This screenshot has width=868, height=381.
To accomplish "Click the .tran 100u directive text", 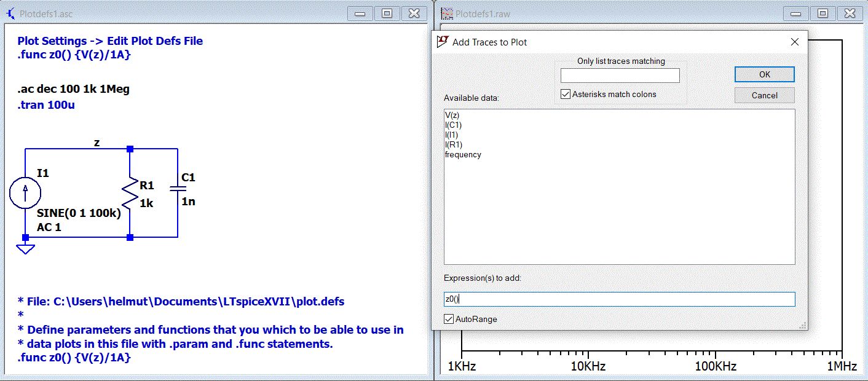I will click(x=47, y=105).
